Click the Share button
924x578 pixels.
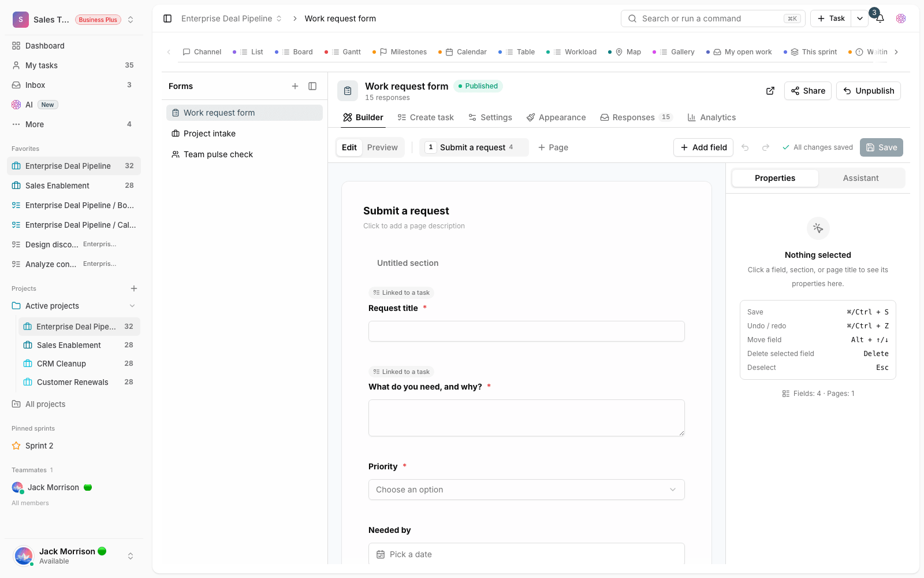coord(808,91)
